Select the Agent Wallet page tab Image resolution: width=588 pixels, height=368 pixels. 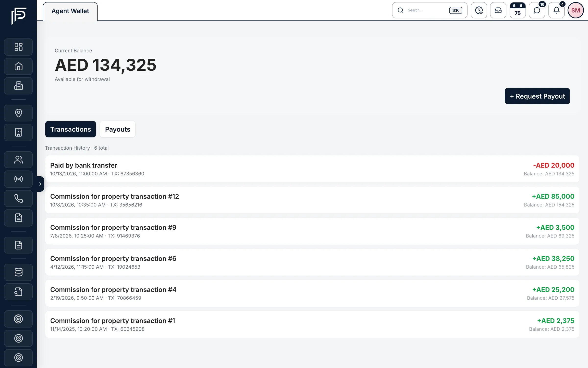click(70, 11)
